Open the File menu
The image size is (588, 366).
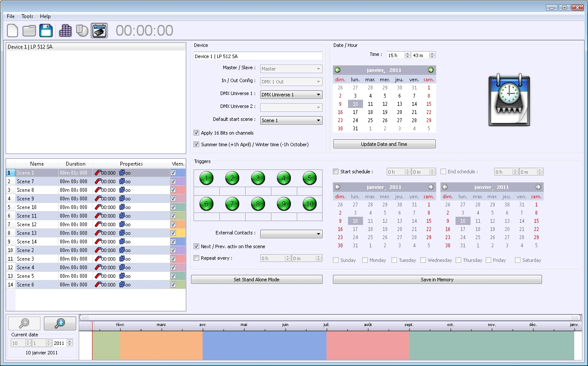11,16
